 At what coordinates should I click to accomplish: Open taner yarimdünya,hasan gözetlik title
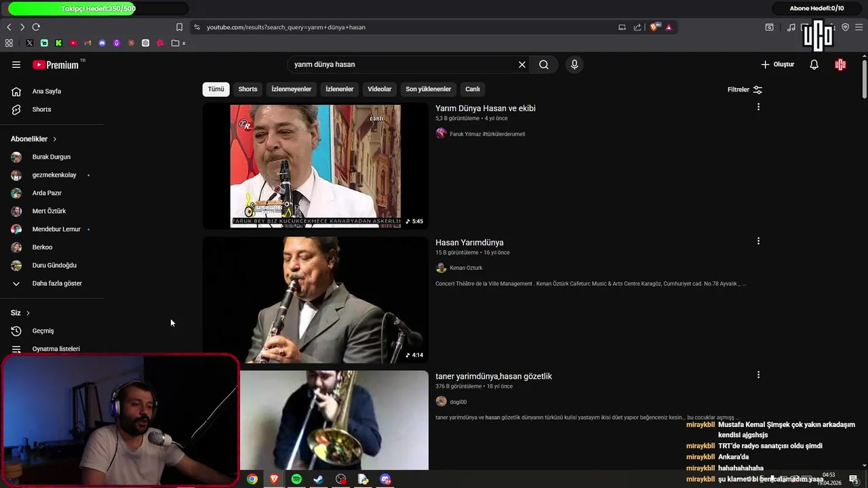(494, 376)
